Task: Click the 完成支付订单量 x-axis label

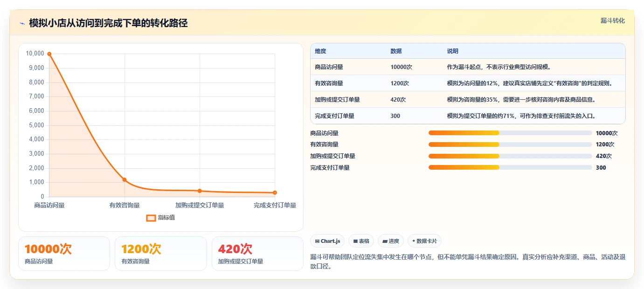Action: 275,205
